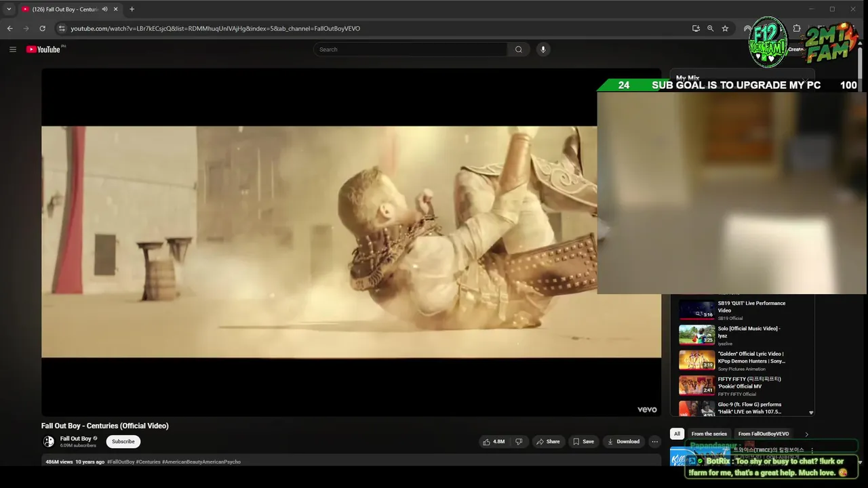
Task: Go back with the browser back arrow
Action: (9, 28)
